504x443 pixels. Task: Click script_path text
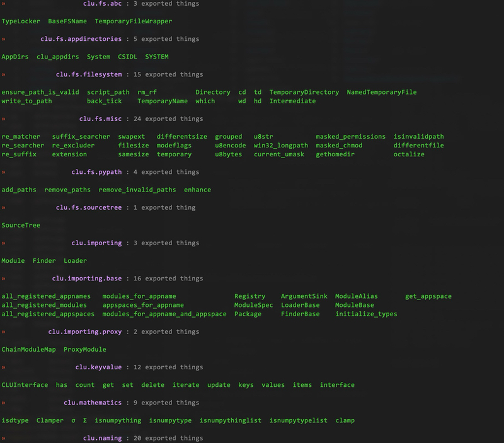pyautogui.click(x=108, y=92)
